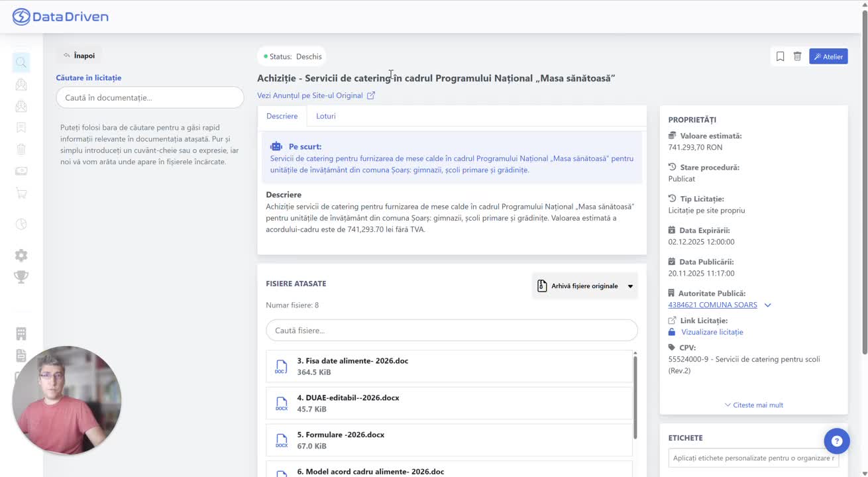Expand properties with Citeste mai mult

point(753,405)
